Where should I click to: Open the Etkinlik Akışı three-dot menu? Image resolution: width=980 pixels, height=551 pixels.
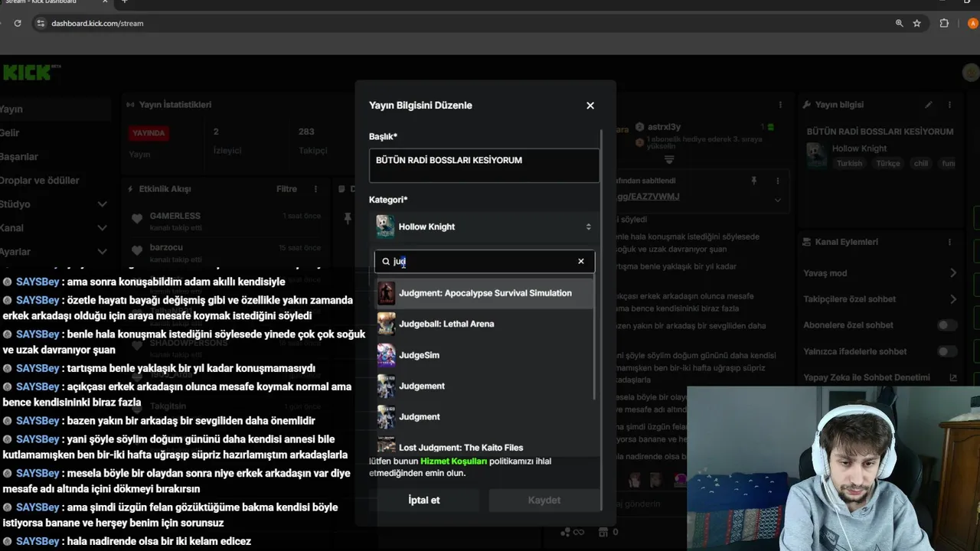(x=315, y=189)
